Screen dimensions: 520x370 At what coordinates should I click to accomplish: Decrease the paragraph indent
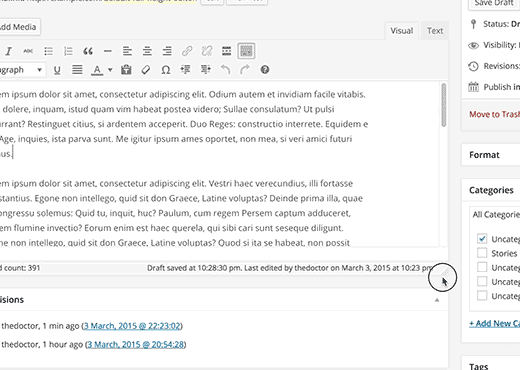(185, 70)
